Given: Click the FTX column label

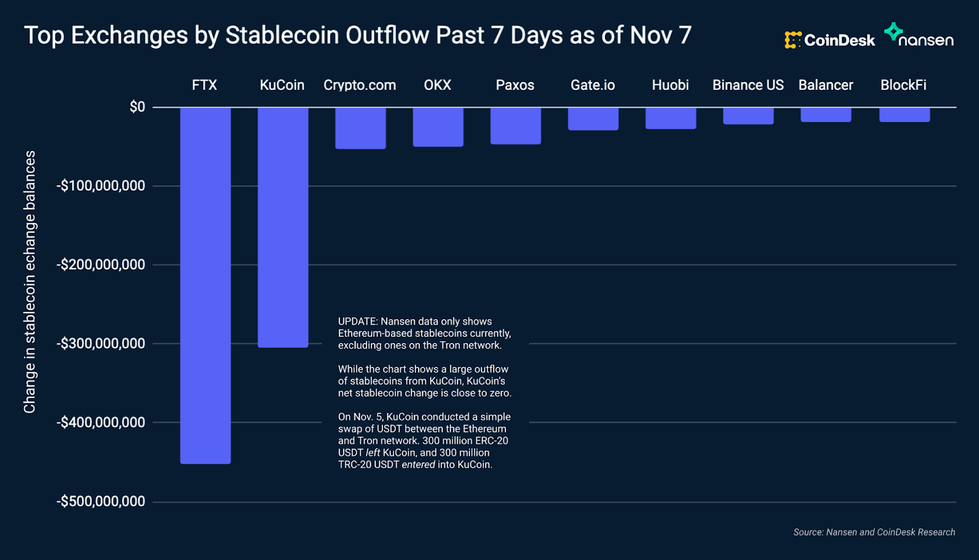Looking at the screenshot, I should click(x=204, y=85).
